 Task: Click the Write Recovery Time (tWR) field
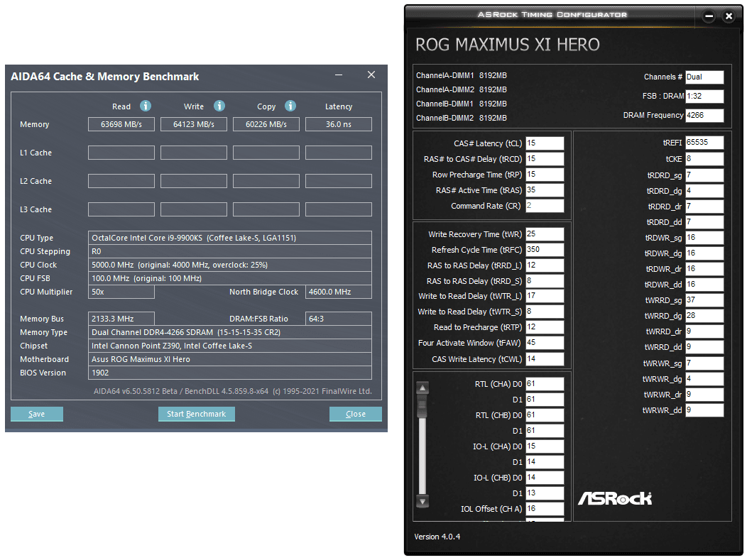point(545,234)
